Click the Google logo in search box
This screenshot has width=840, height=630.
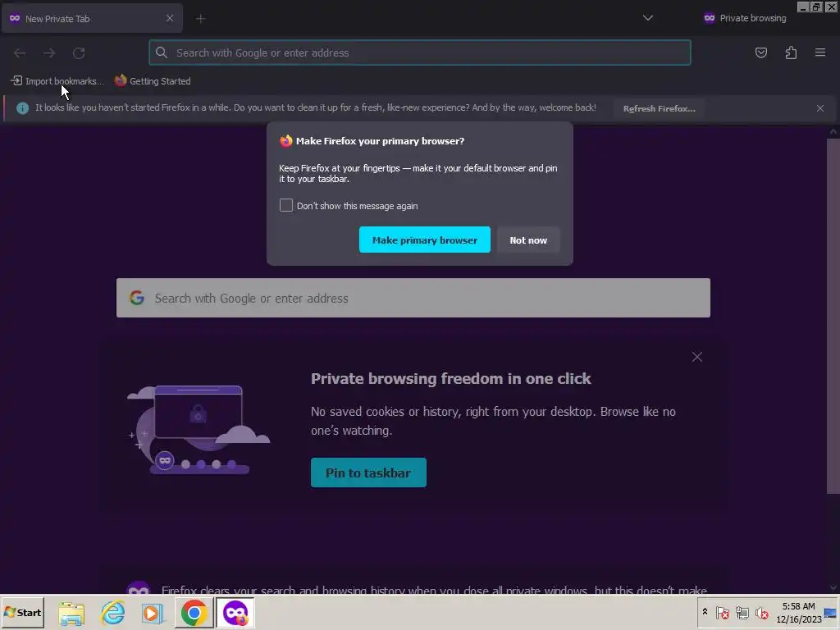coord(137,298)
